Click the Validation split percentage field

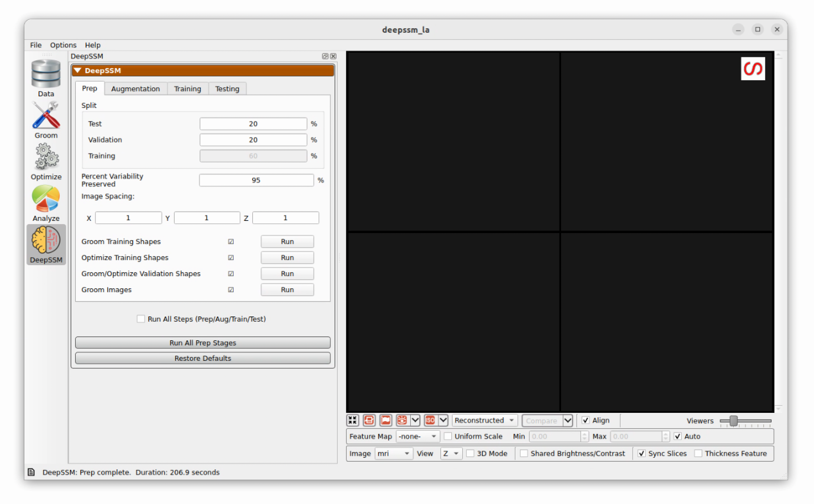253,140
